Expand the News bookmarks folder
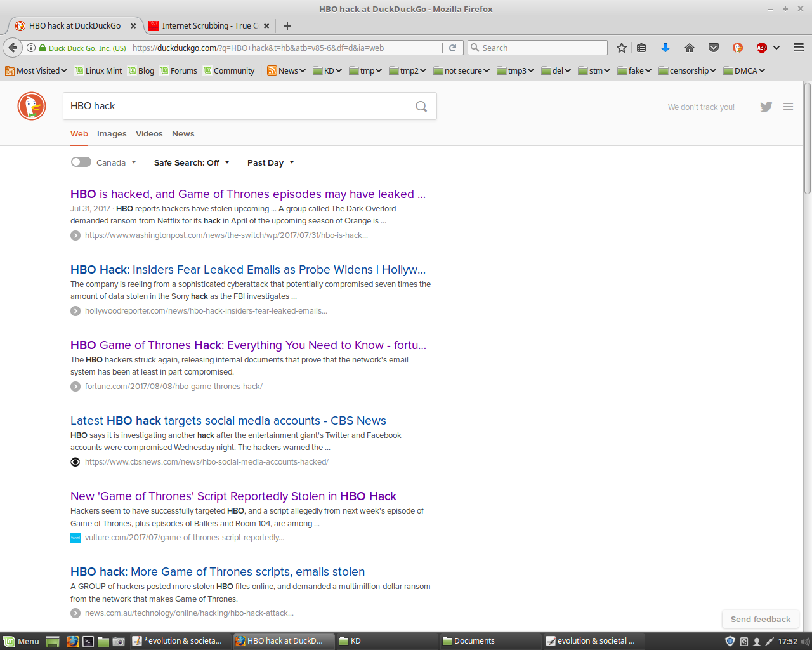812x650 pixels. (287, 70)
